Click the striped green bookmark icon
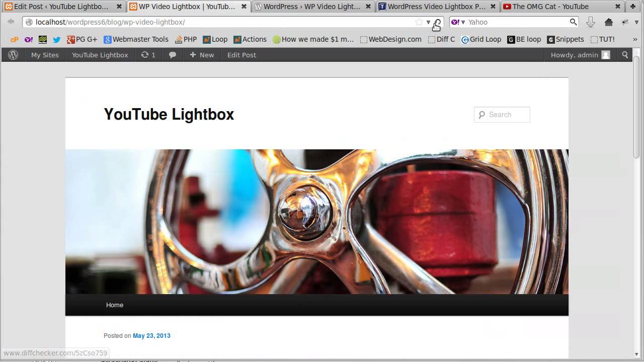 (x=43, y=39)
